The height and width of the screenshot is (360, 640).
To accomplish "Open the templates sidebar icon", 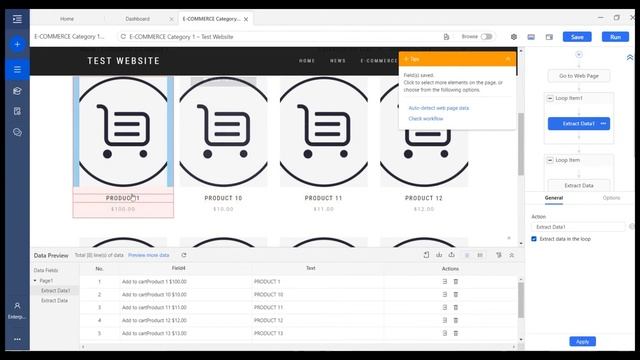I will pyautogui.click(x=17, y=111).
